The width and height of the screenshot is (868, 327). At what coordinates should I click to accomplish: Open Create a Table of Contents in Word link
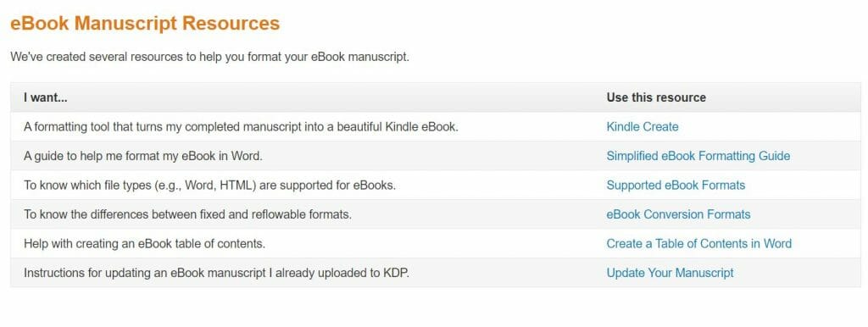pyautogui.click(x=699, y=243)
